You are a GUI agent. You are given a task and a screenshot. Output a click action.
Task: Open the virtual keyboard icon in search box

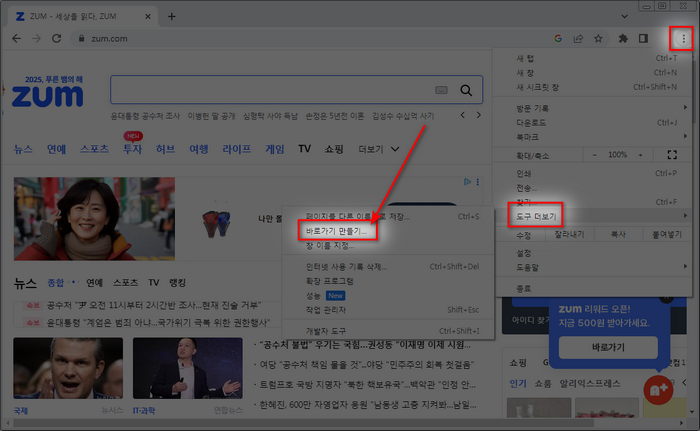point(441,90)
